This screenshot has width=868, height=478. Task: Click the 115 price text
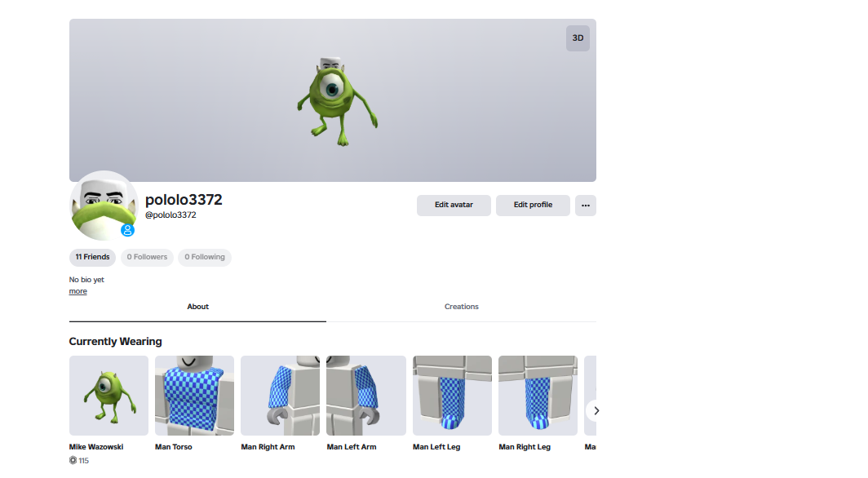[83, 460]
